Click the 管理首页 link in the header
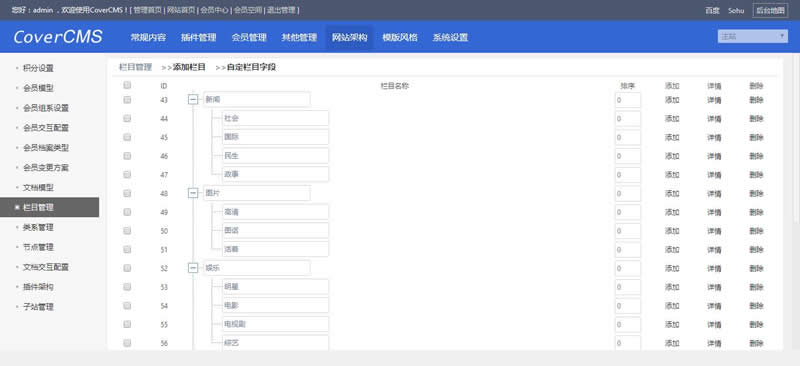 coord(148,10)
